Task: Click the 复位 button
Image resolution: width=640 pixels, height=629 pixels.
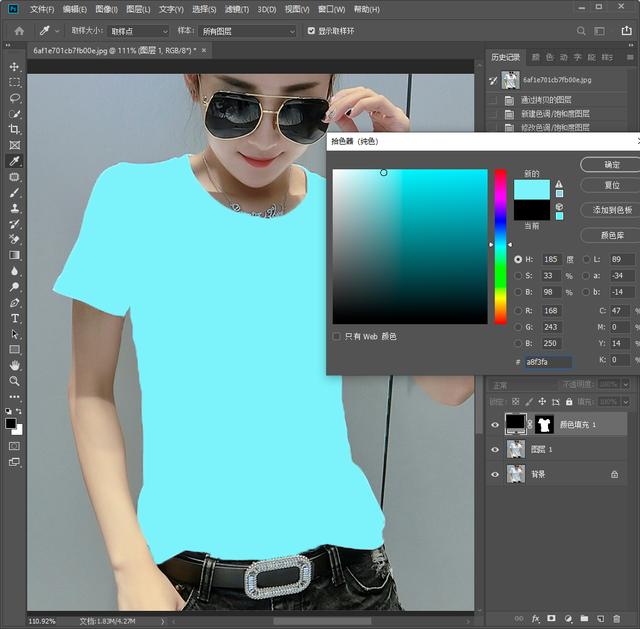Action: (612, 185)
